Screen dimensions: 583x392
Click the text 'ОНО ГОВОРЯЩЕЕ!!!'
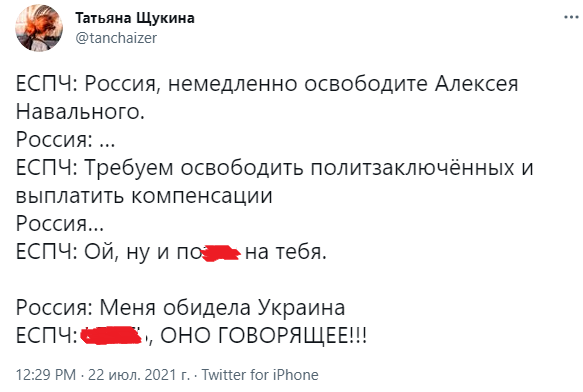point(263,336)
